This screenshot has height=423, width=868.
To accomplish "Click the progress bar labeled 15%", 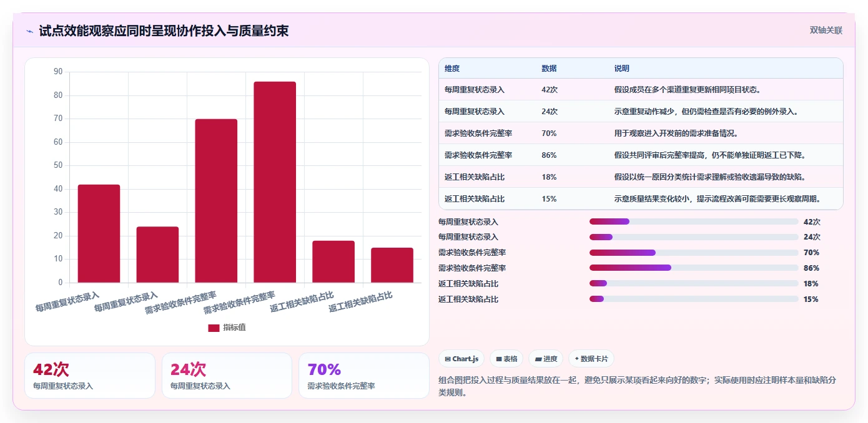I will pyautogui.click(x=694, y=299).
